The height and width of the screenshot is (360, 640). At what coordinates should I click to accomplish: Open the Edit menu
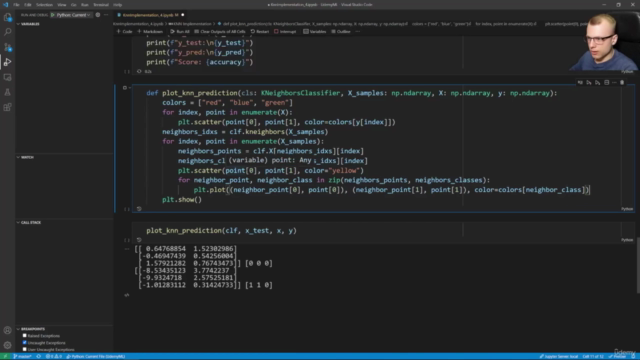[28, 4]
